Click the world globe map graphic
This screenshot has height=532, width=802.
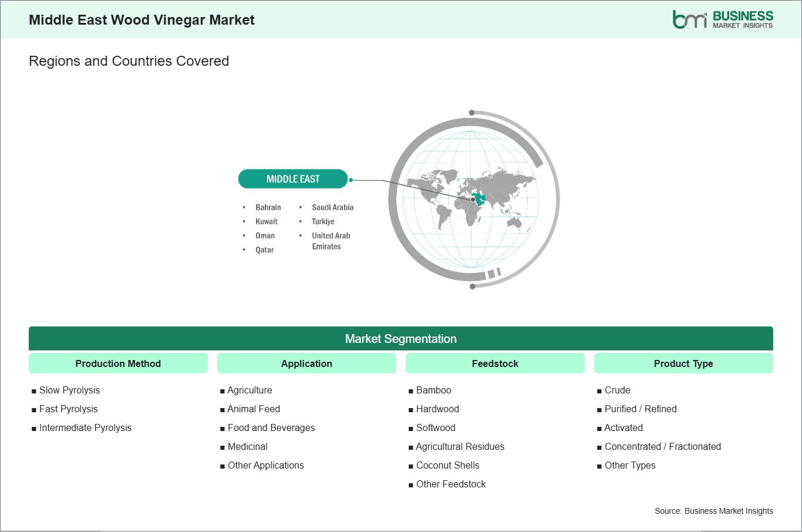(473, 200)
